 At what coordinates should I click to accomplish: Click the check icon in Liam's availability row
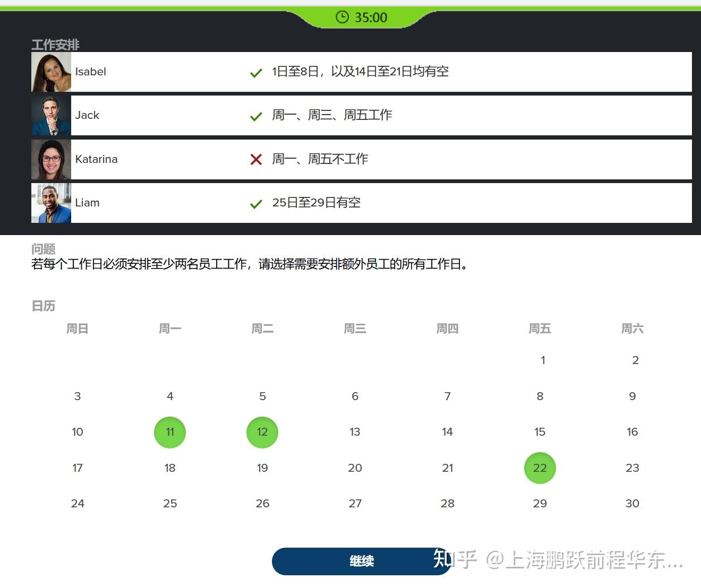click(x=257, y=203)
